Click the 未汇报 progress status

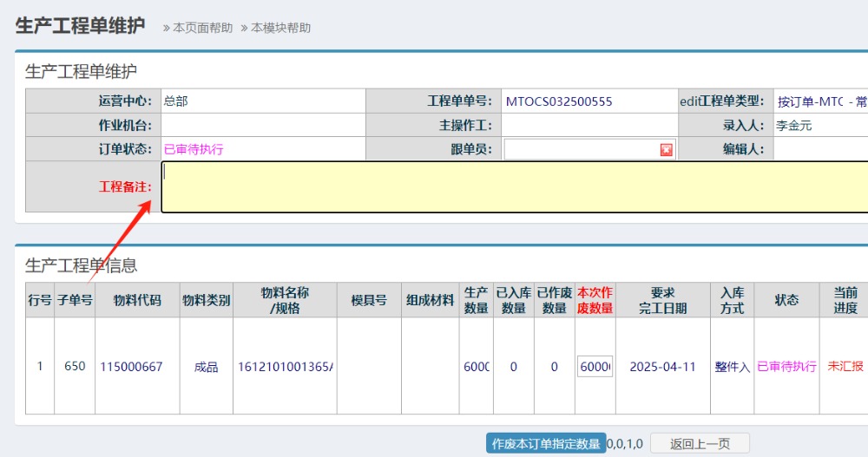[845, 367]
